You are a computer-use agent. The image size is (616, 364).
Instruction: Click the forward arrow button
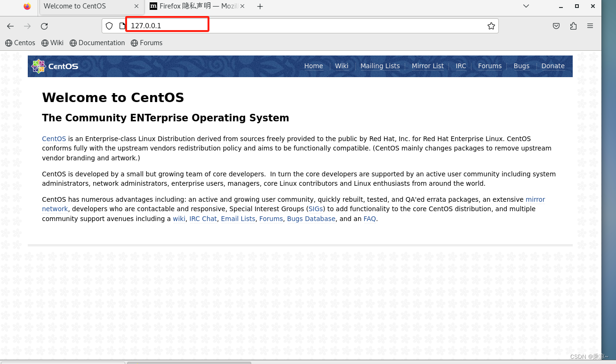27,26
